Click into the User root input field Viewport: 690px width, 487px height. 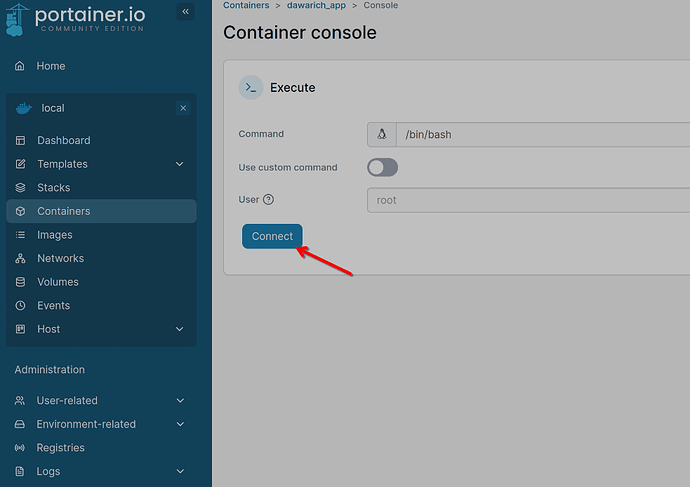point(529,200)
